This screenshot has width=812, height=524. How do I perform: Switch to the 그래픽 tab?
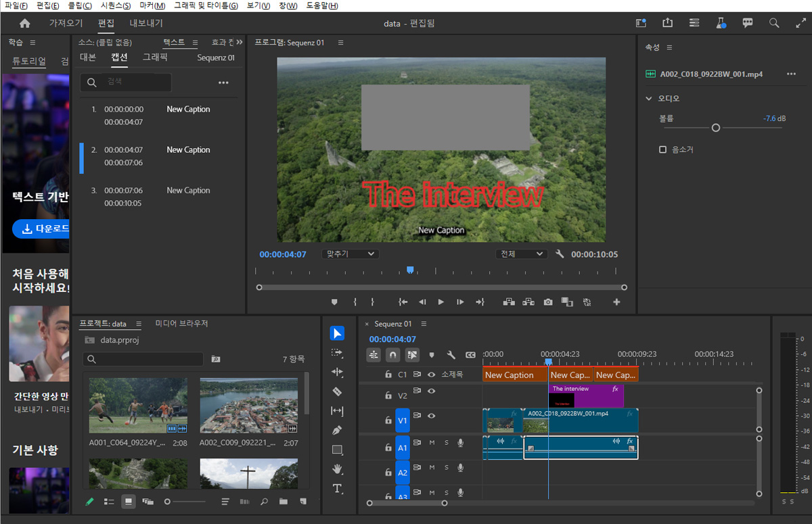click(x=155, y=57)
